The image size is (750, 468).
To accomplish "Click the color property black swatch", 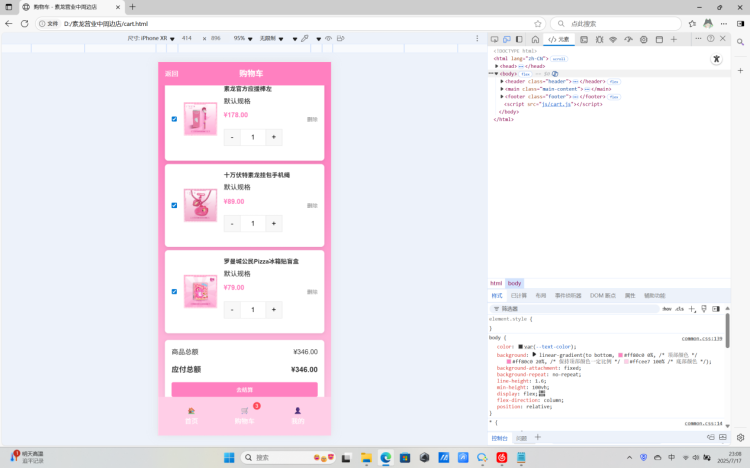I will click(x=520, y=346).
